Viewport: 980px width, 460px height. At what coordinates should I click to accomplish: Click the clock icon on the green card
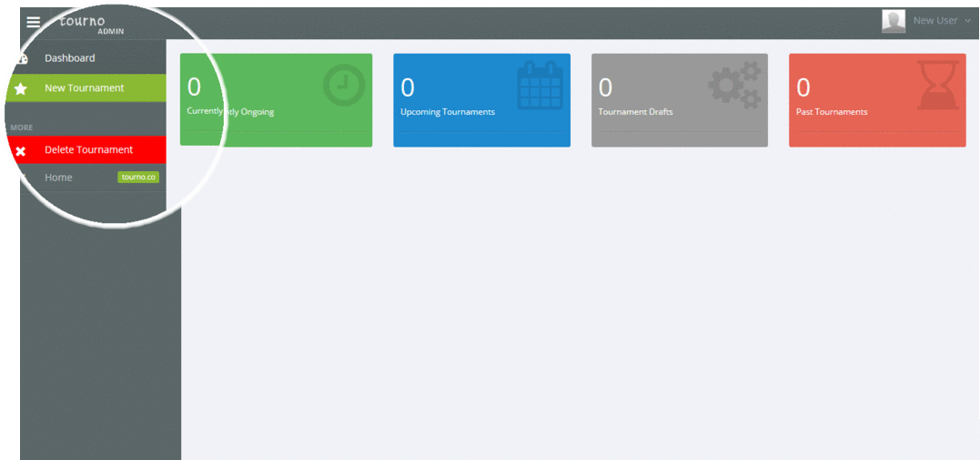344,87
